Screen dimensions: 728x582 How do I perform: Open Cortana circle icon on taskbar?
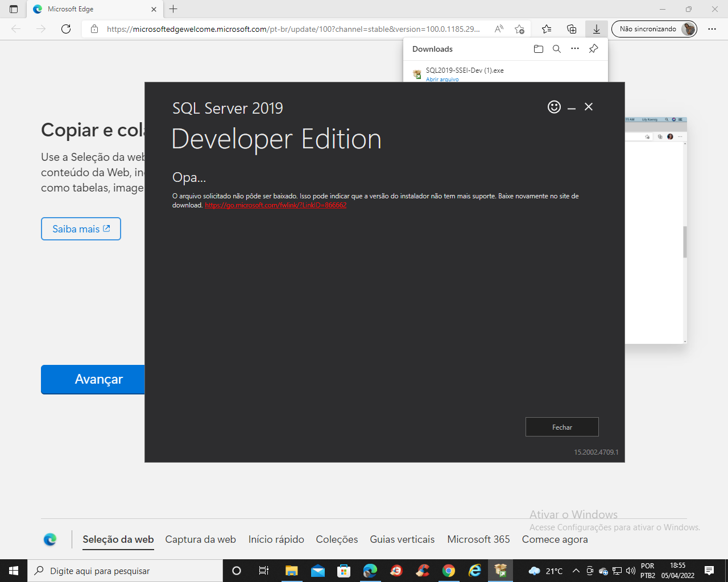click(x=237, y=571)
